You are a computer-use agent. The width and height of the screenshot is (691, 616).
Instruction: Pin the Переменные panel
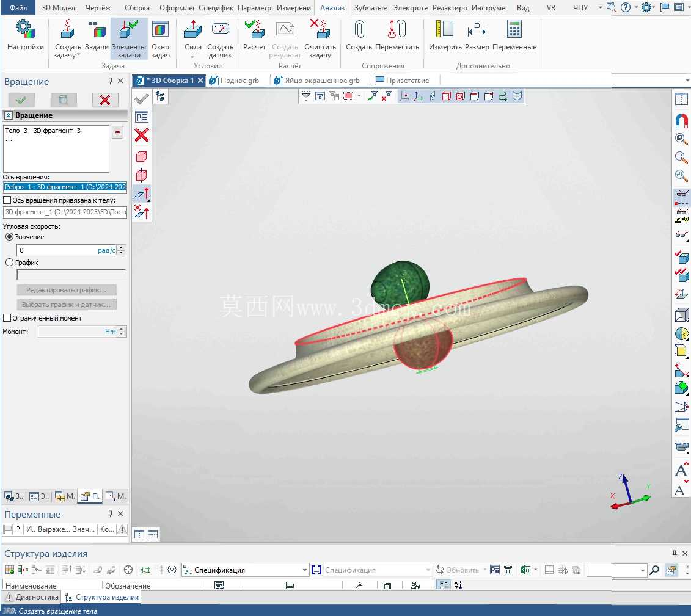point(110,513)
